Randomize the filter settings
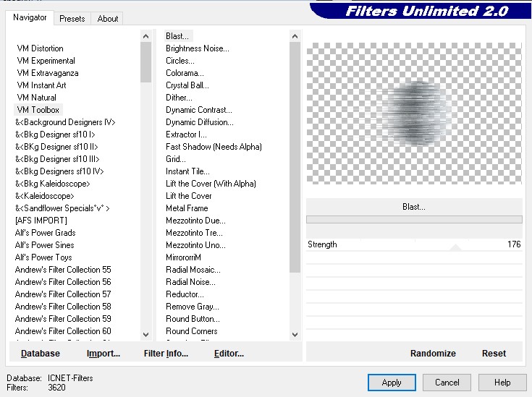 [x=433, y=354]
